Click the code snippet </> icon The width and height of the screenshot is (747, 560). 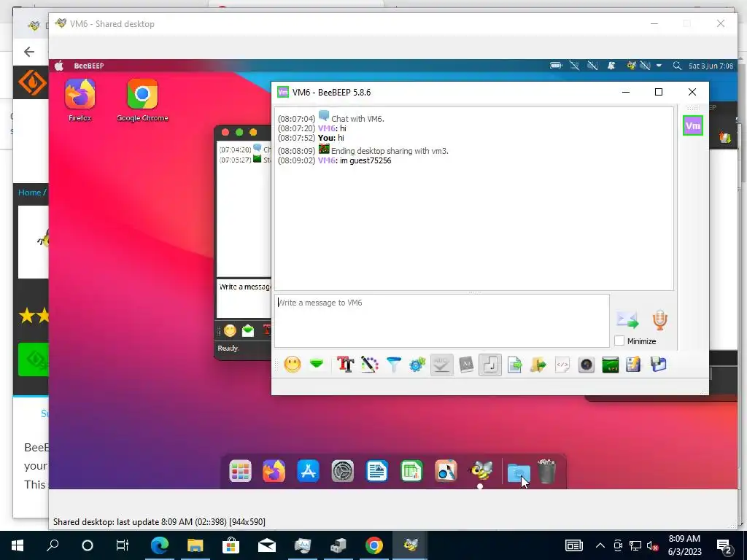(562, 365)
